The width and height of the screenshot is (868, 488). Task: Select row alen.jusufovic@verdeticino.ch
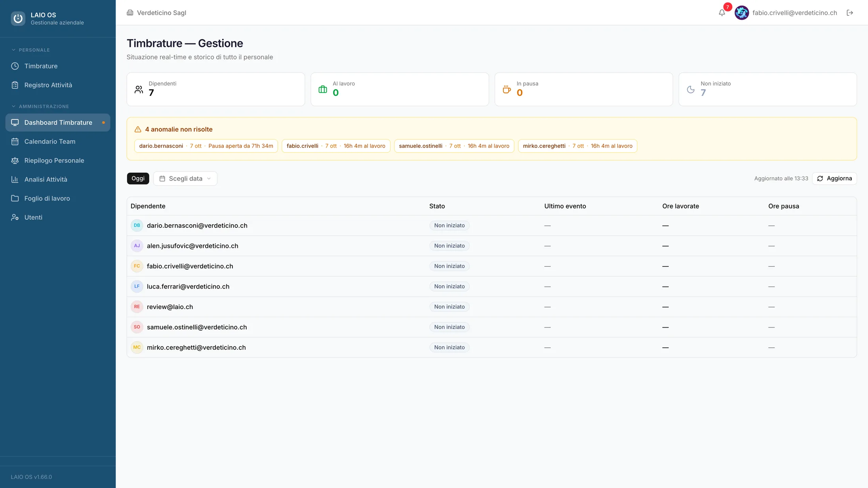(492, 246)
